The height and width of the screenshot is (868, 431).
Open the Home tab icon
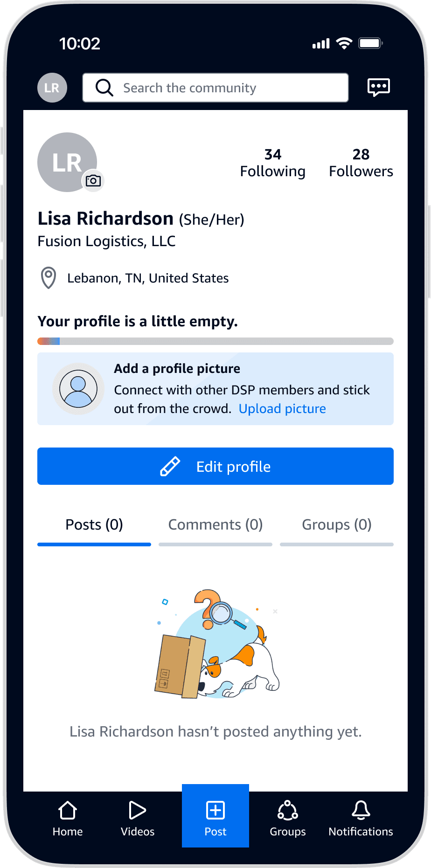pyautogui.click(x=68, y=810)
